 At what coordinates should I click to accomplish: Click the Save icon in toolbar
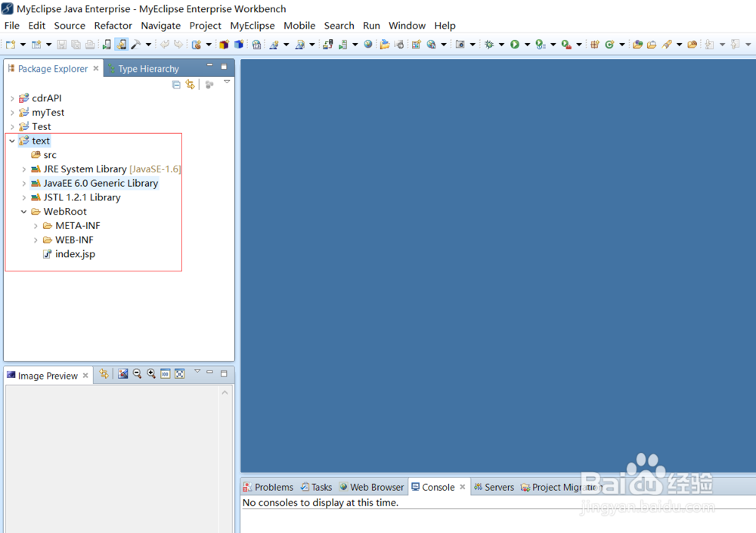[x=61, y=45]
